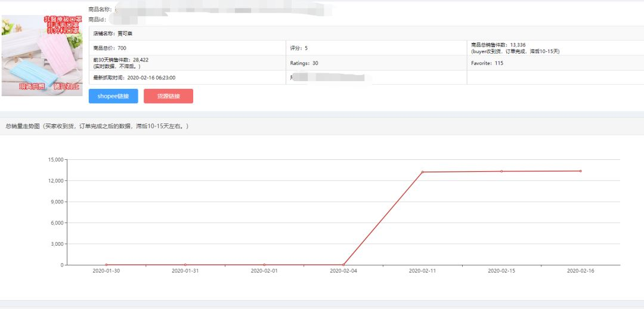Click the 2020-02-04 x-axis date label

(x=343, y=271)
